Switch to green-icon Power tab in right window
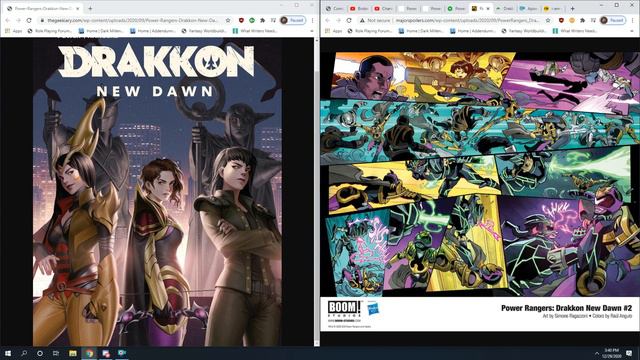 (456, 8)
